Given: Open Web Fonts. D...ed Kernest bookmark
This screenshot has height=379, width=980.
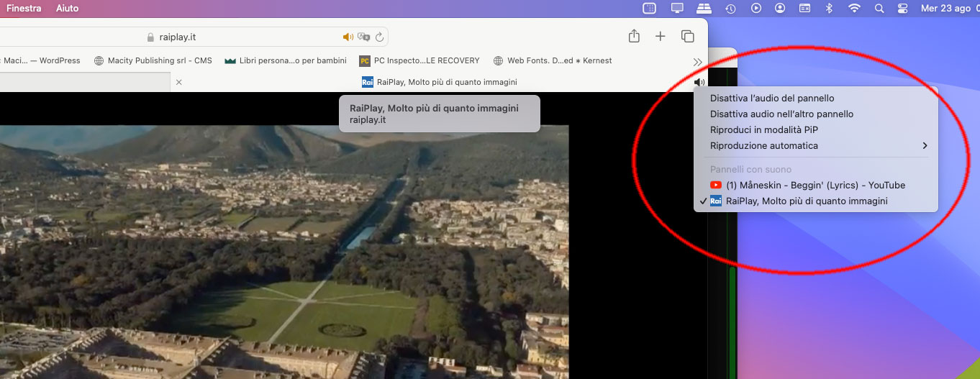Looking at the screenshot, I should pos(553,60).
